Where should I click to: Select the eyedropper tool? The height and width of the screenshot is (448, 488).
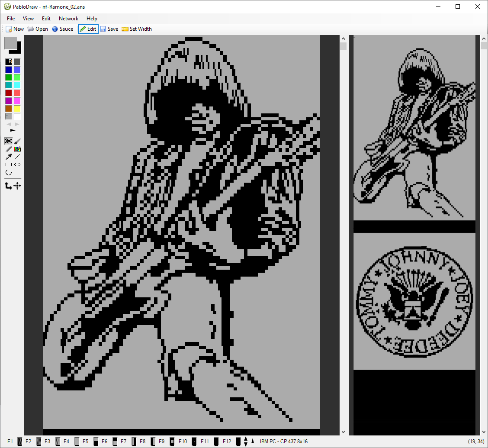point(8,157)
